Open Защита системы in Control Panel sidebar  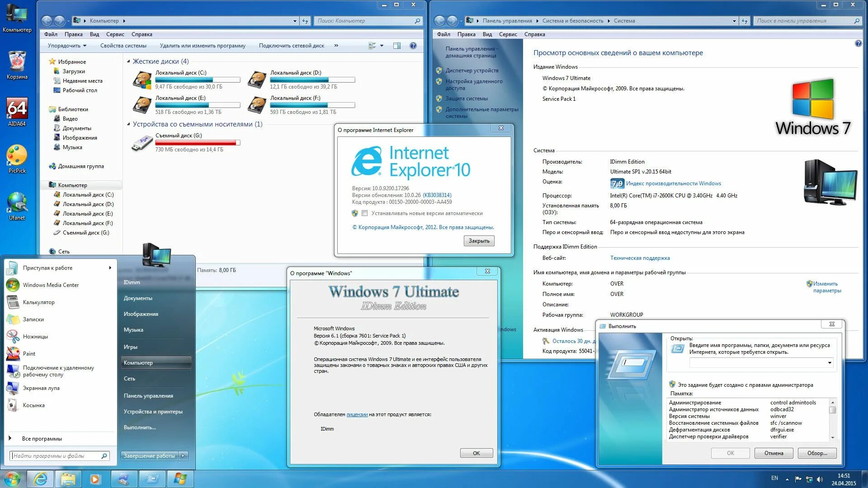pyautogui.click(x=466, y=99)
